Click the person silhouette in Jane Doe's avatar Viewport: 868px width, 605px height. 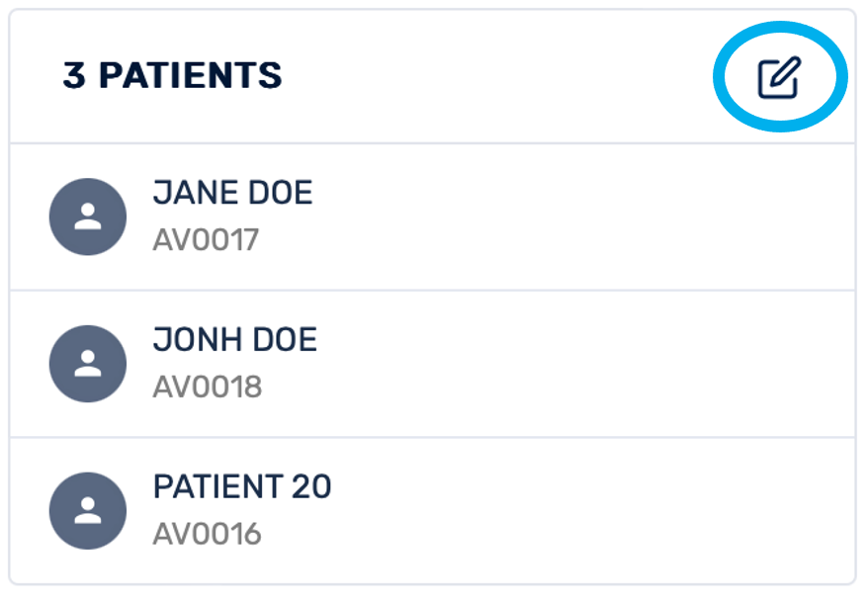[x=88, y=217]
